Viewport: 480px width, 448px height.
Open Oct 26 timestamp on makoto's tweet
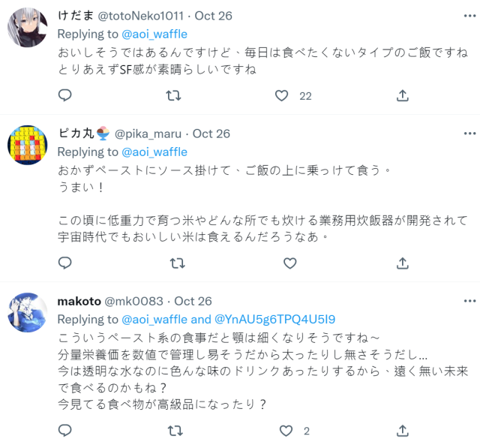(193, 302)
